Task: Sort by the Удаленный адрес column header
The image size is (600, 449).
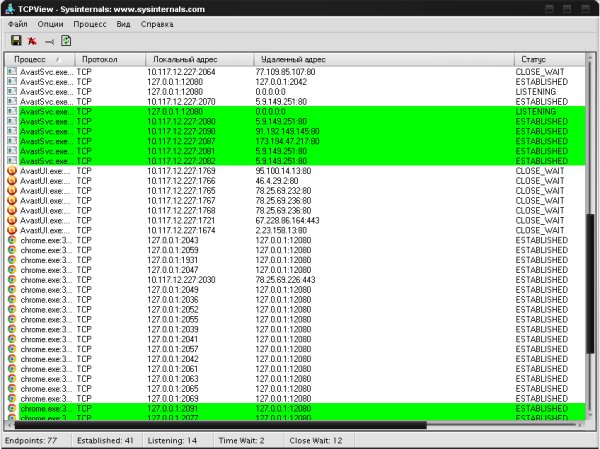Action: (x=384, y=59)
